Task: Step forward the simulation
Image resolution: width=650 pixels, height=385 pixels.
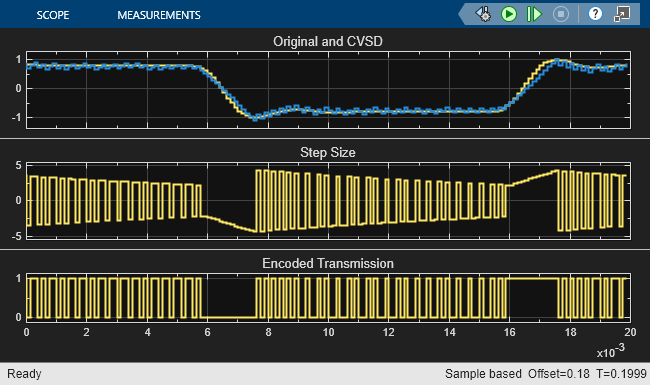Action: [534, 15]
